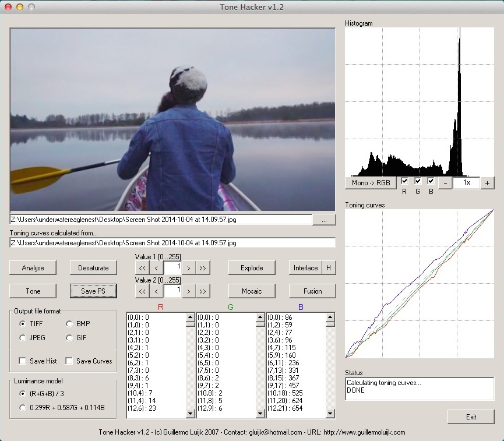Click the Value 1 input field
This screenshot has height=441, width=504.
pos(172,268)
